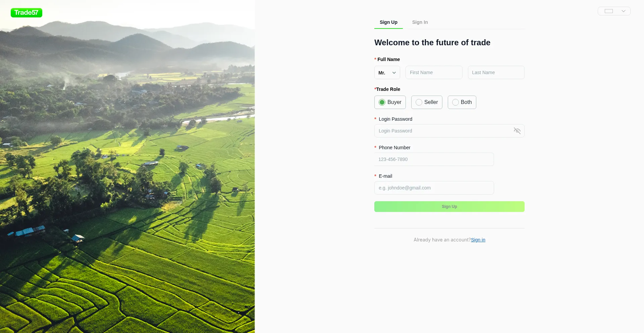This screenshot has height=333, width=644.
Task: Focus the Phone Number field
Action: [x=434, y=159]
